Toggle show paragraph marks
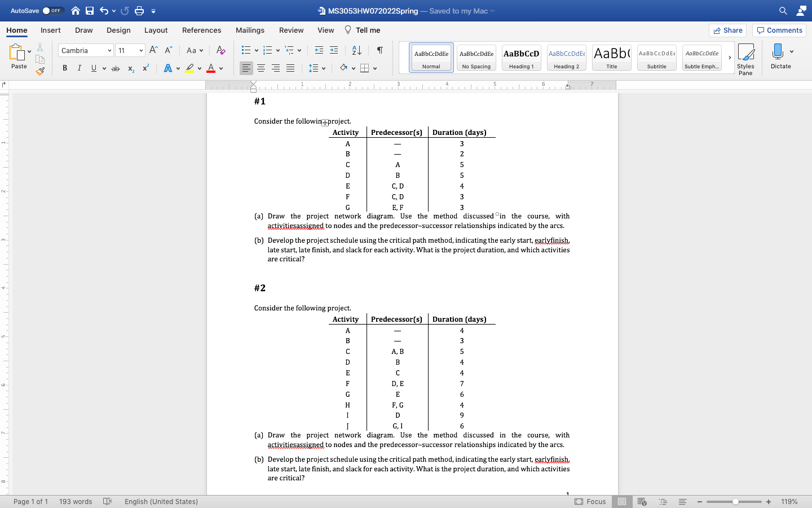The height and width of the screenshot is (508, 812). 380,50
